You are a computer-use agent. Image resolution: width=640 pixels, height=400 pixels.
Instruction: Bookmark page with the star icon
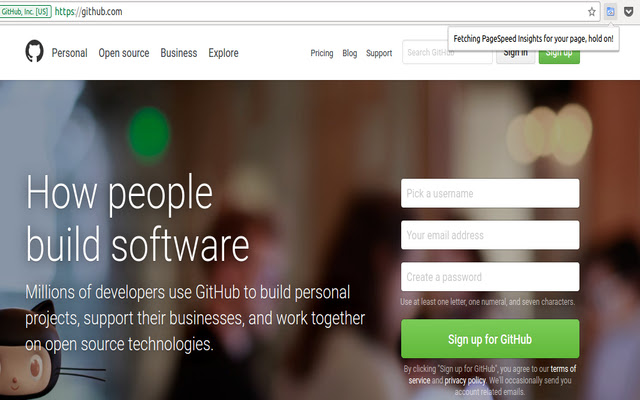click(x=591, y=12)
